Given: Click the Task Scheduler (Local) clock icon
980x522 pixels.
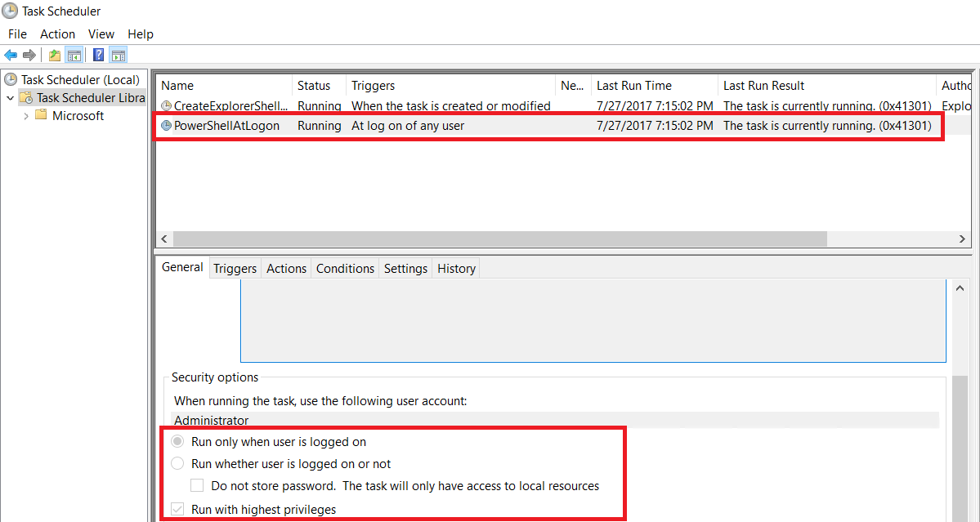Looking at the screenshot, I should [x=10, y=79].
